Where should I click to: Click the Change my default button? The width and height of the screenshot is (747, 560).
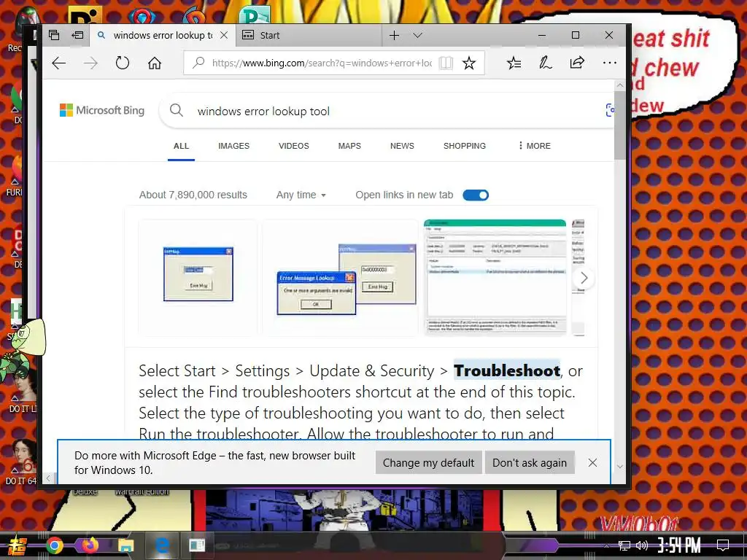428,463
